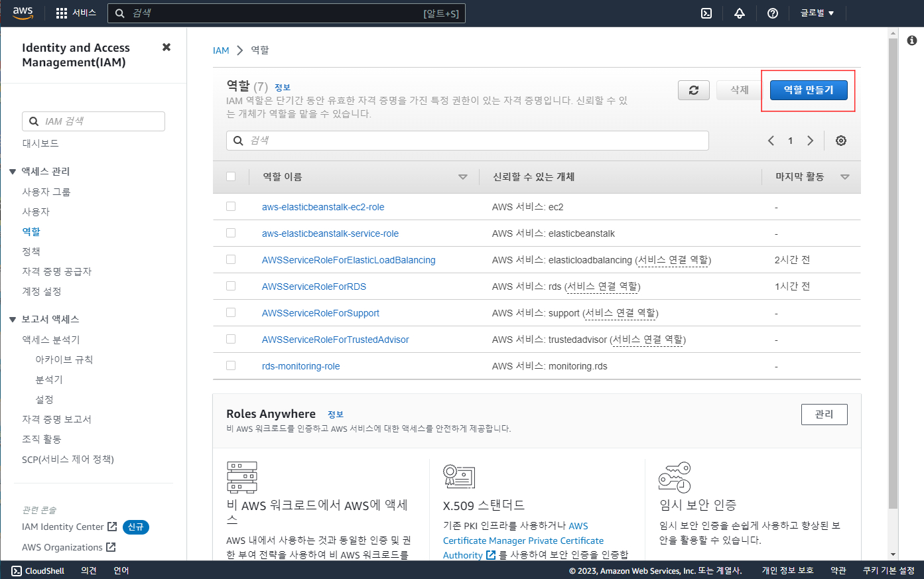Click the IAM breadcrumb link
This screenshot has width=924, height=579.
pyautogui.click(x=221, y=50)
